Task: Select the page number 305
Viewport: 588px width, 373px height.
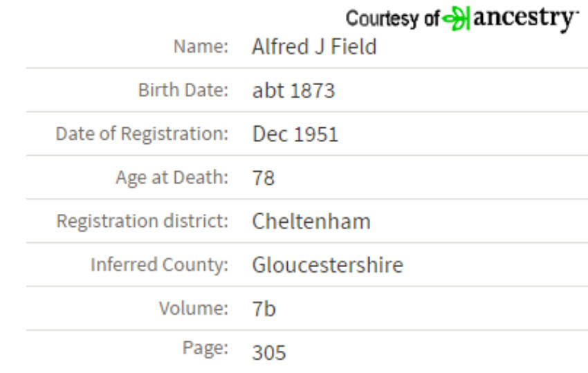Action: [x=269, y=353]
